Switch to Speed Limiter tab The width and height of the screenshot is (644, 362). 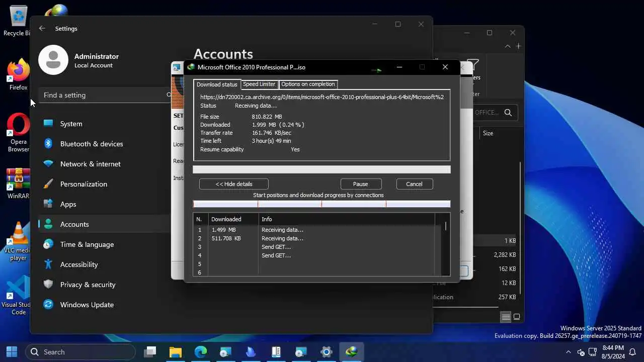point(259,84)
